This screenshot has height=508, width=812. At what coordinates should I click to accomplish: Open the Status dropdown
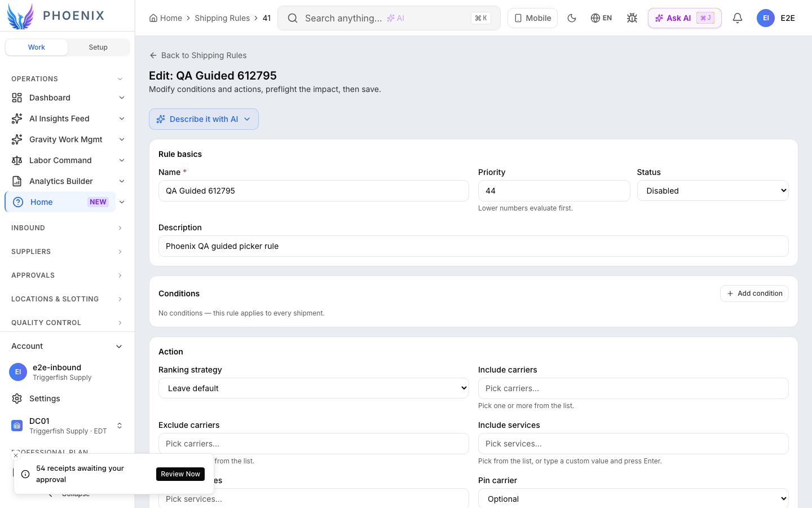point(713,191)
